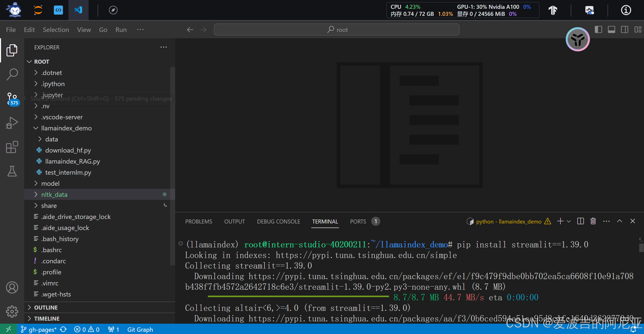This screenshot has width=644, height=334.
Task: Open Git Graph from status bar
Action: 140,329
